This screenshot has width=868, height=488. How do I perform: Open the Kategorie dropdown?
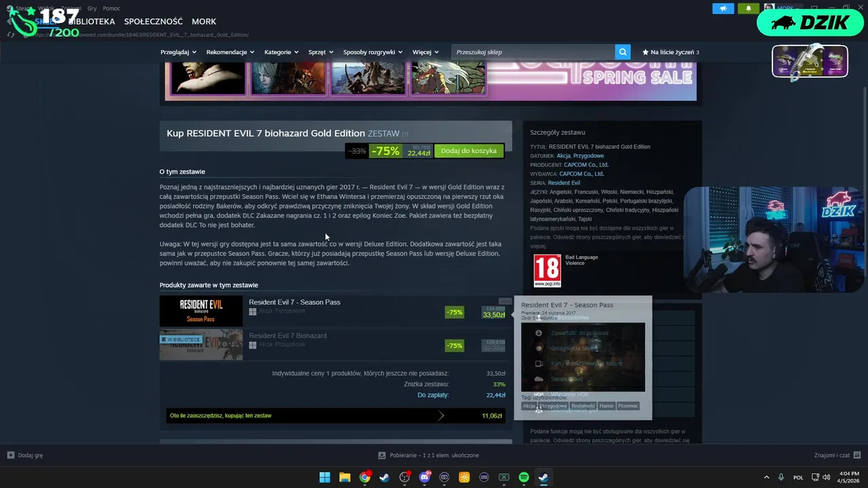coord(281,52)
